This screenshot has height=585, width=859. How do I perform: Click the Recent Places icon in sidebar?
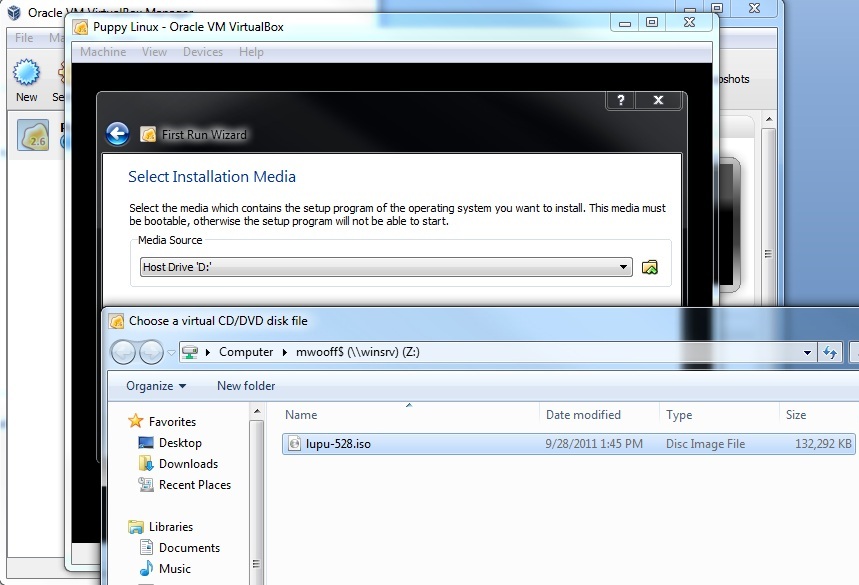pyautogui.click(x=146, y=484)
